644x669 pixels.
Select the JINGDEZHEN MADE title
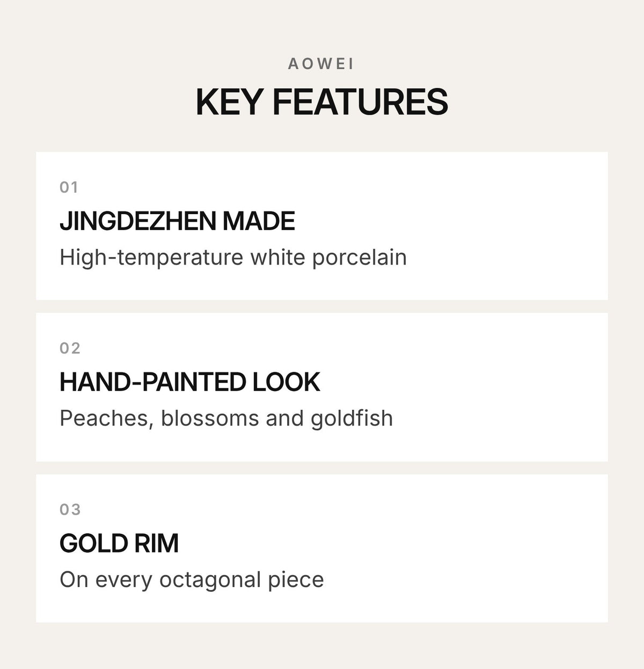[177, 221]
